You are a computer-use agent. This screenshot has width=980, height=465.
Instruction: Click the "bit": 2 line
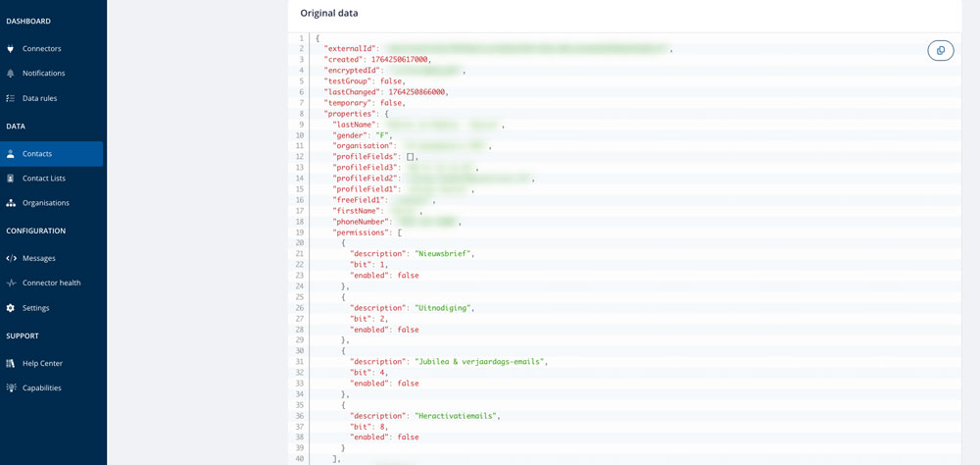point(368,319)
